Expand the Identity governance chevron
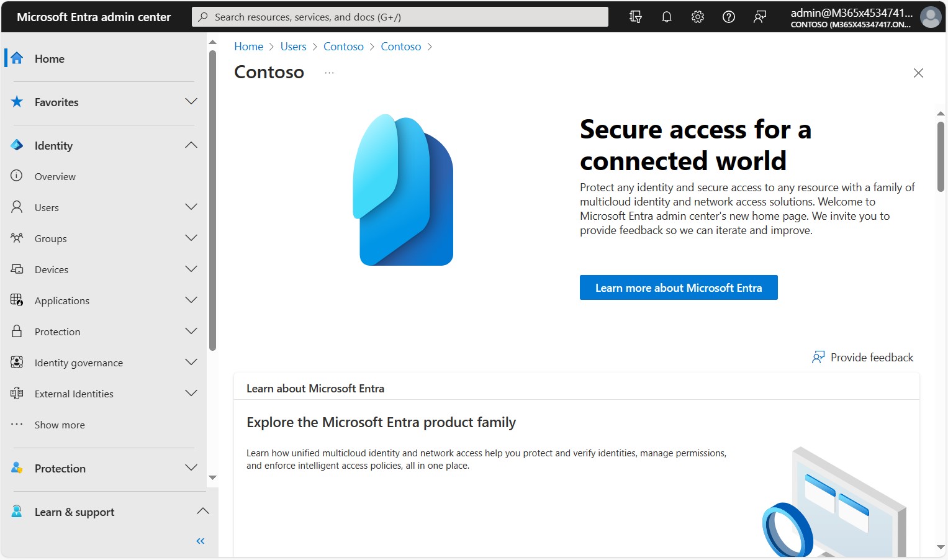The image size is (948, 560). (x=191, y=362)
